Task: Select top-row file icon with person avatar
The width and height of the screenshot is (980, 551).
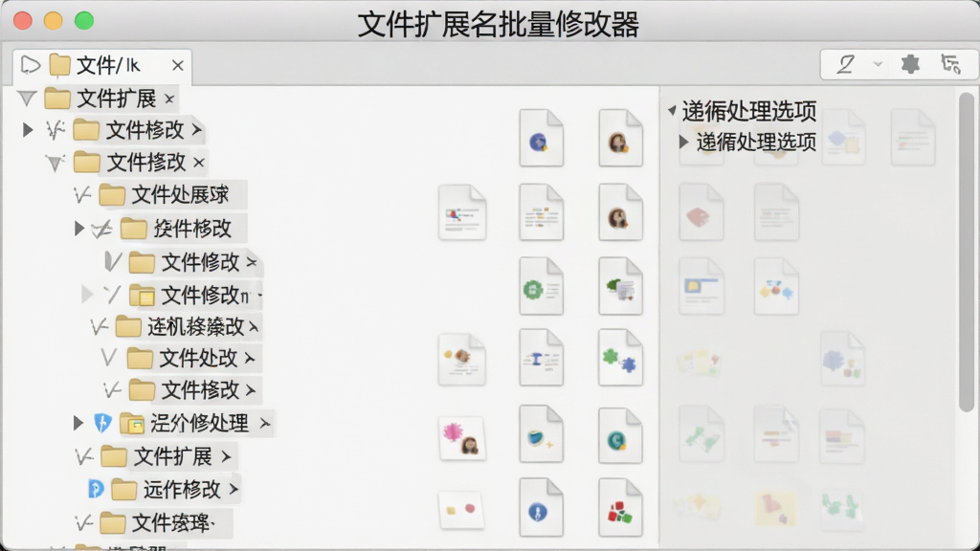Action: pyautogui.click(x=620, y=138)
